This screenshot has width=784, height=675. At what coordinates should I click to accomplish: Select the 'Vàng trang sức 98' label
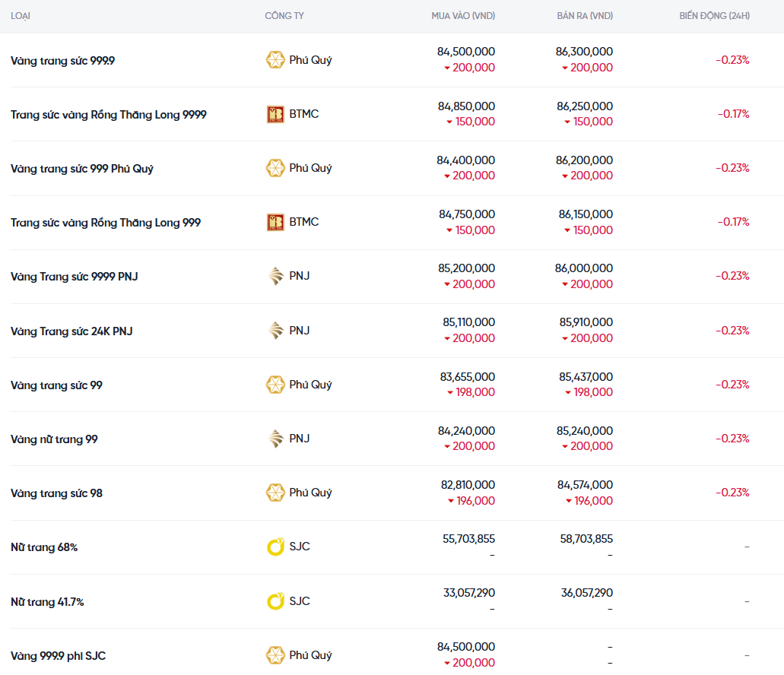click(56, 493)
